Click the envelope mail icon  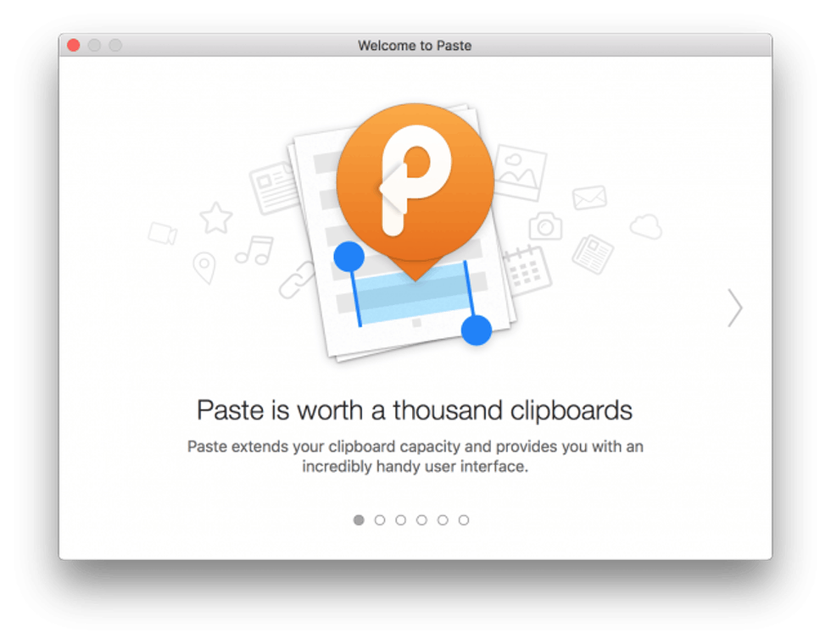coord(589,197)
